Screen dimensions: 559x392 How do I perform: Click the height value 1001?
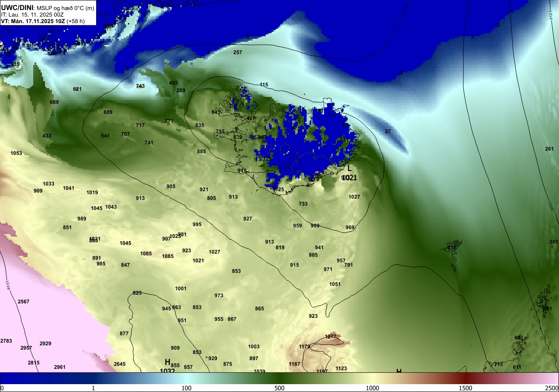181,289
